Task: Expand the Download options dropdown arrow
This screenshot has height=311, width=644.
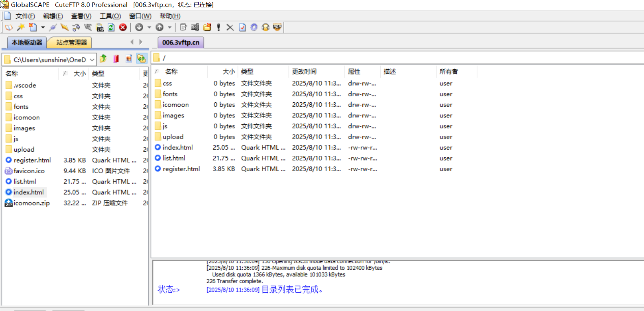Action: (x=149, y=27)
